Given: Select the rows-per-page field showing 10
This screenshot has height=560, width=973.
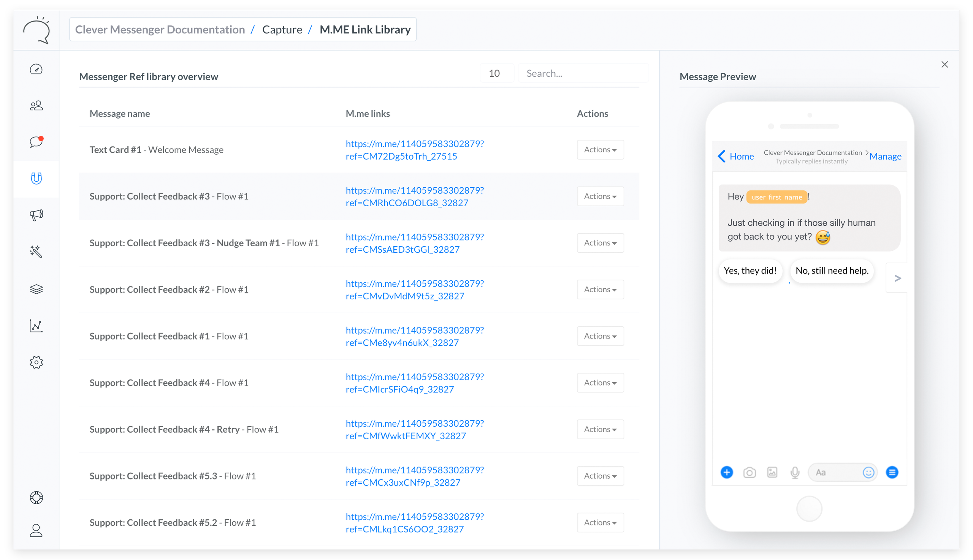Looking at the screenshot, I should click(x=496, y=73).
